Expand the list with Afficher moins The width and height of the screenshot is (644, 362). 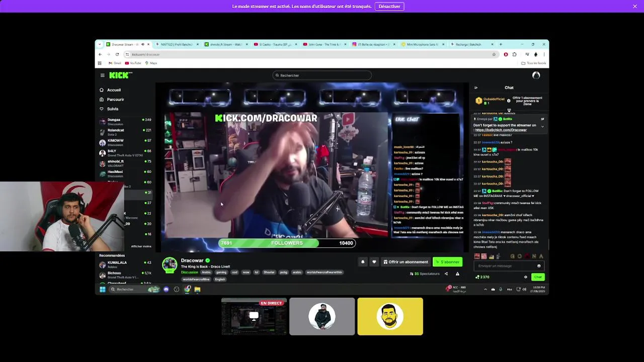(x=141, y=246)
